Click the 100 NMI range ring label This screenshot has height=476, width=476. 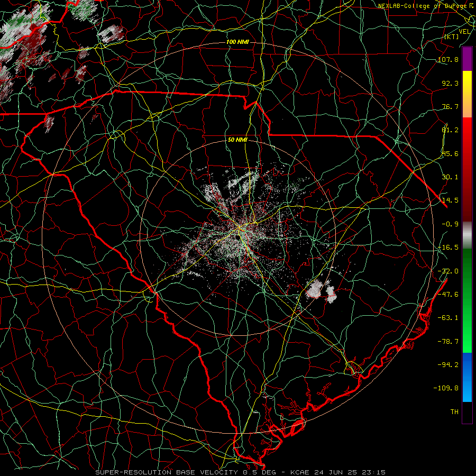pos(237,42)
